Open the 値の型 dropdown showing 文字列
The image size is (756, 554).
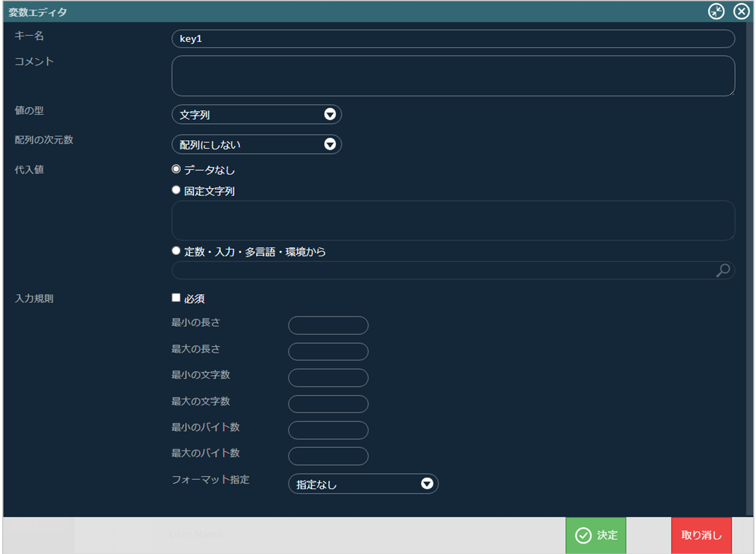(x=256, y=115)
